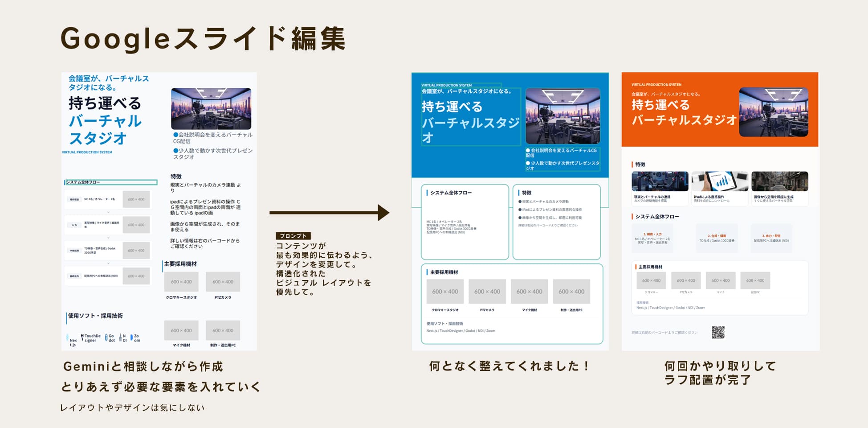Click the 'iPadによる直感操作' feature image

tap(720, 181)
